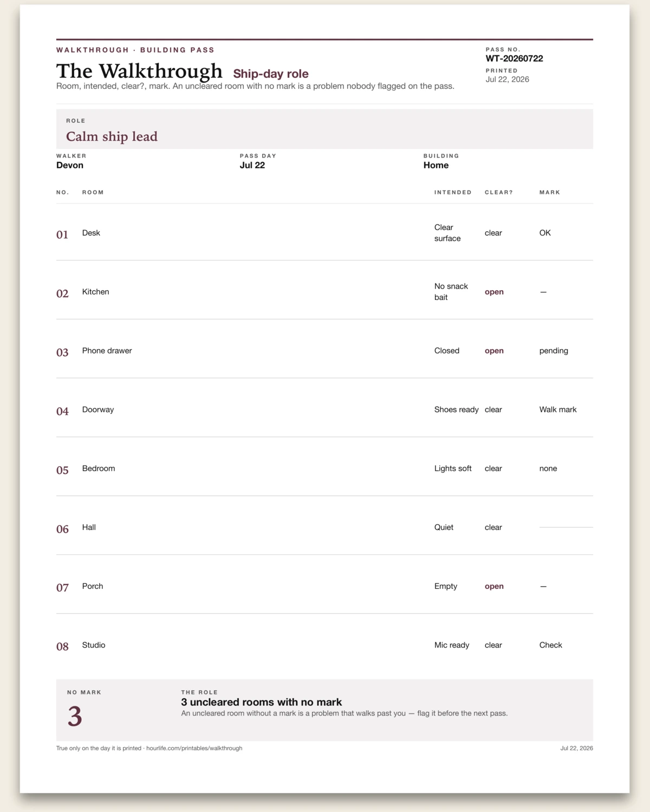Image resolution: width=650 pixels, height=812 pixels.
Task: Click the Clear? column header
Action: coord(499,192)
